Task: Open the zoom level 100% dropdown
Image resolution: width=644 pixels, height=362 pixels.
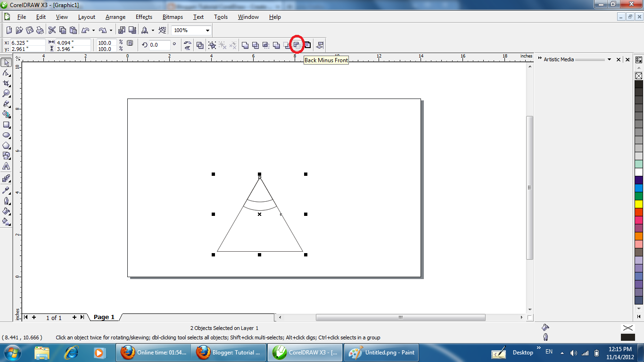Action: point(207,31)
